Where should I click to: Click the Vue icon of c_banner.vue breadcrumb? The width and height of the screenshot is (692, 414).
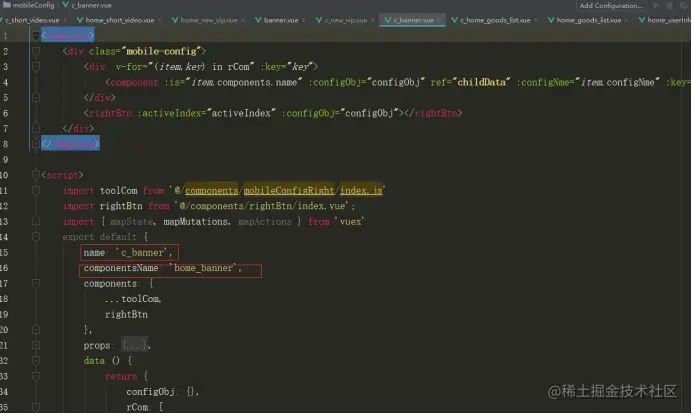click(x=65, y=5)
